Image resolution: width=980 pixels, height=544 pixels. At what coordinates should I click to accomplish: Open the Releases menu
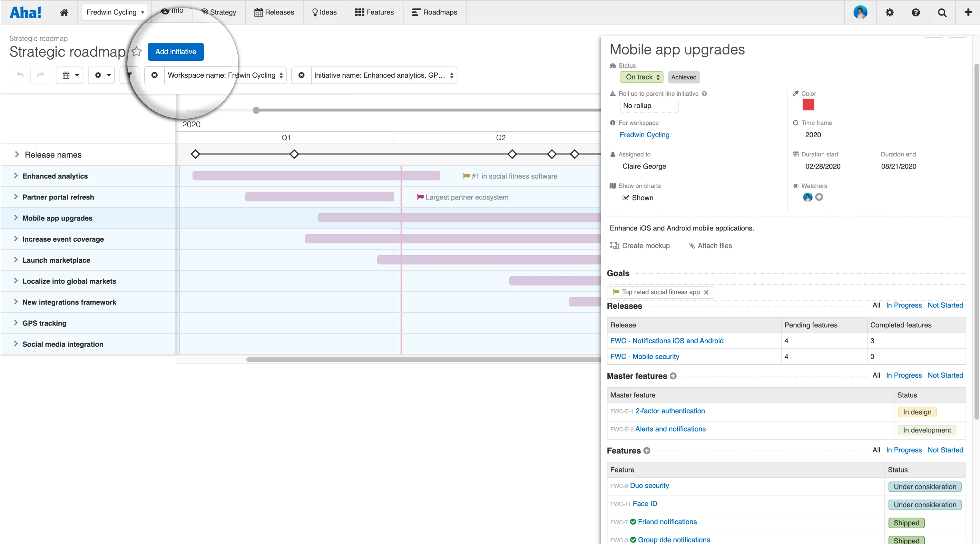click(274, 12)
